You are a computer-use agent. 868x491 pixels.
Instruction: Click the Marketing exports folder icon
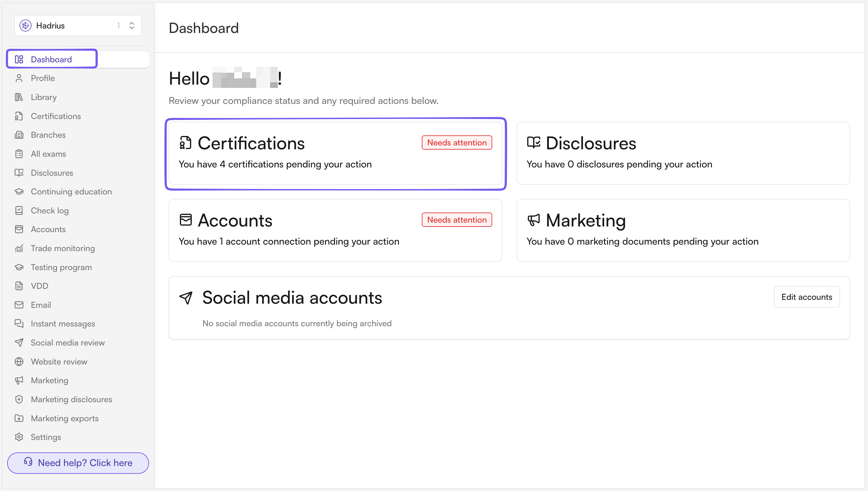point(19,418)
